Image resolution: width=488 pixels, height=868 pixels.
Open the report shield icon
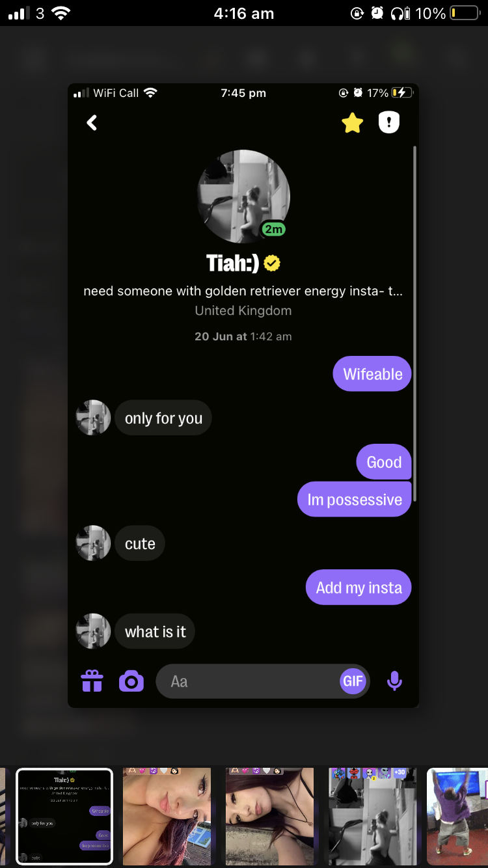(389, 122)
